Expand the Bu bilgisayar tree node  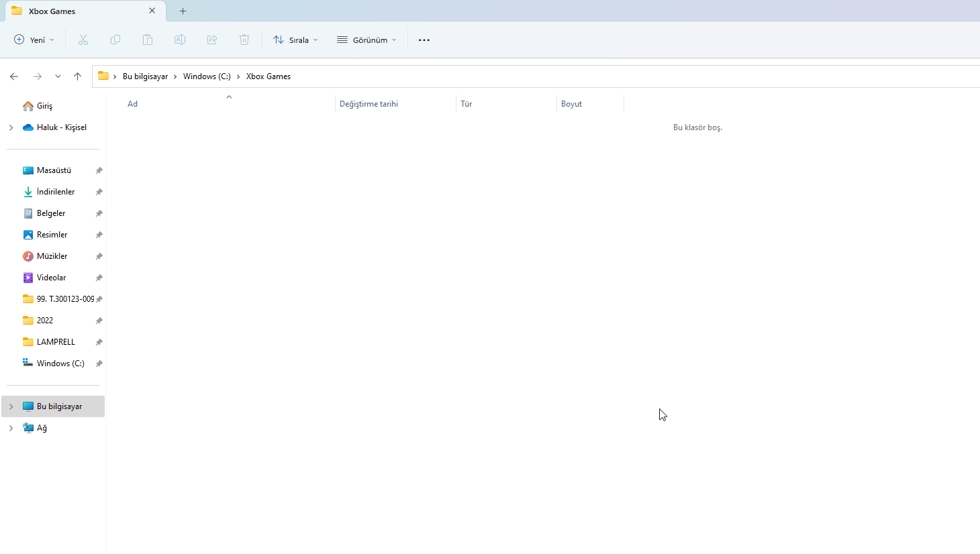click(x=11, y=406)
